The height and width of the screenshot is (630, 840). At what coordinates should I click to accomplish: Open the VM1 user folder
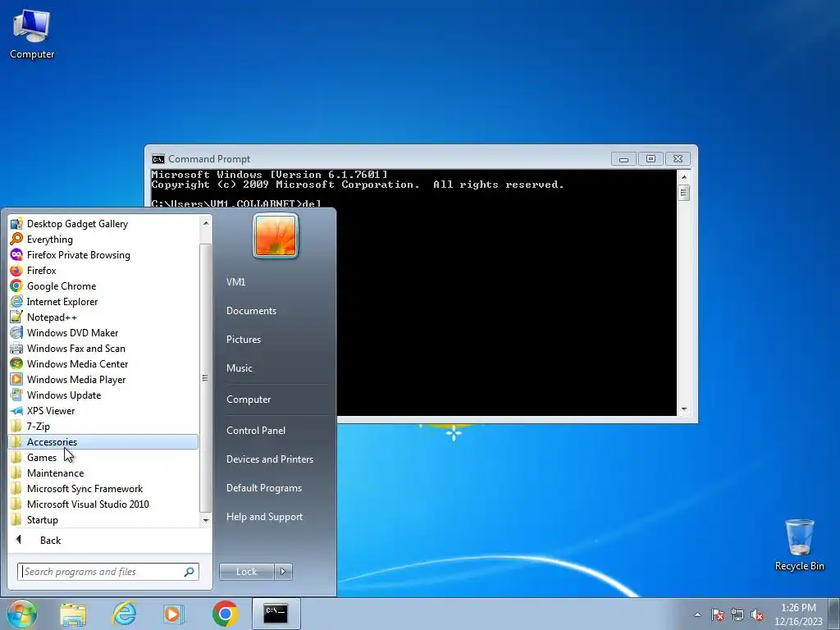[x=276, y=282]
